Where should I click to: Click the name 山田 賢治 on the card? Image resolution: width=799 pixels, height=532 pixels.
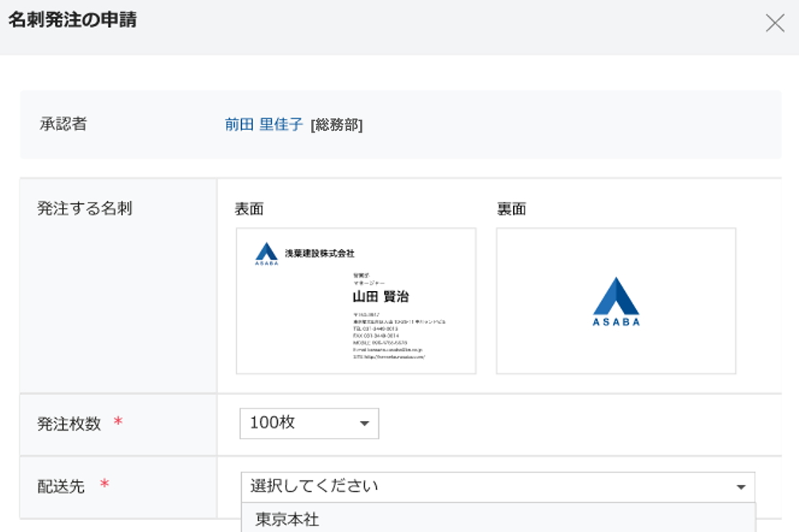pos(381,297)
